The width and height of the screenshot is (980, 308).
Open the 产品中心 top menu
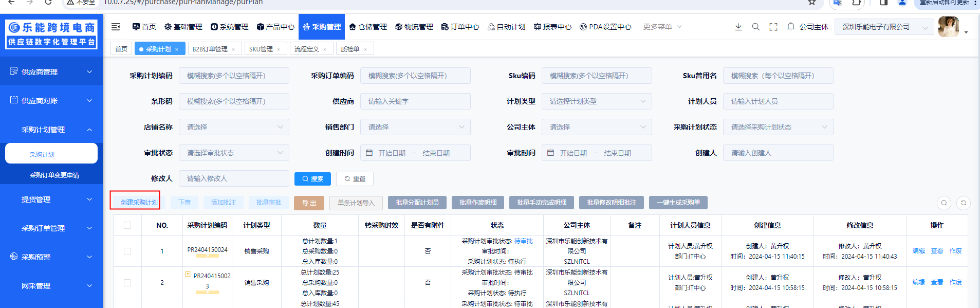[x=275, y=27]
